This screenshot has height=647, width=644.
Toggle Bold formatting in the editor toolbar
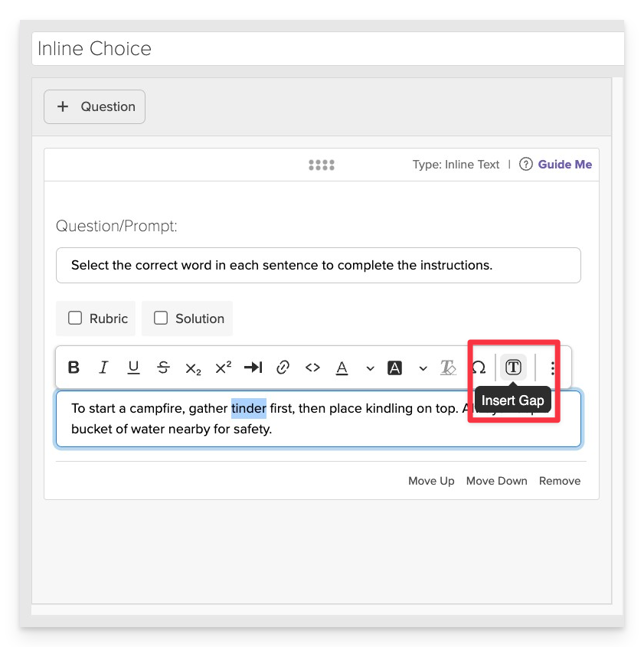74,367
